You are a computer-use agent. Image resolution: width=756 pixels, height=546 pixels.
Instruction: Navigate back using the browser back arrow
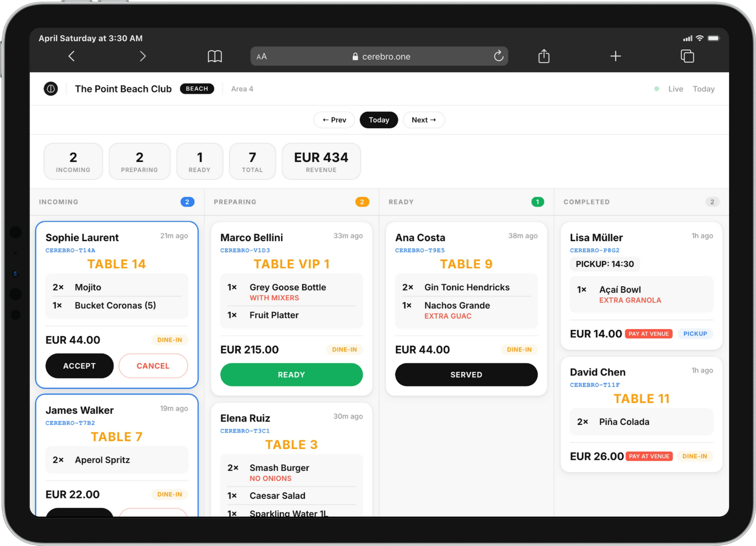[71, 56]
